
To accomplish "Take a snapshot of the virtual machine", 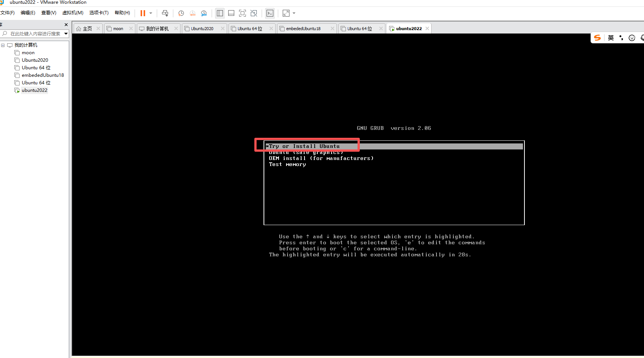I will 181,13.
